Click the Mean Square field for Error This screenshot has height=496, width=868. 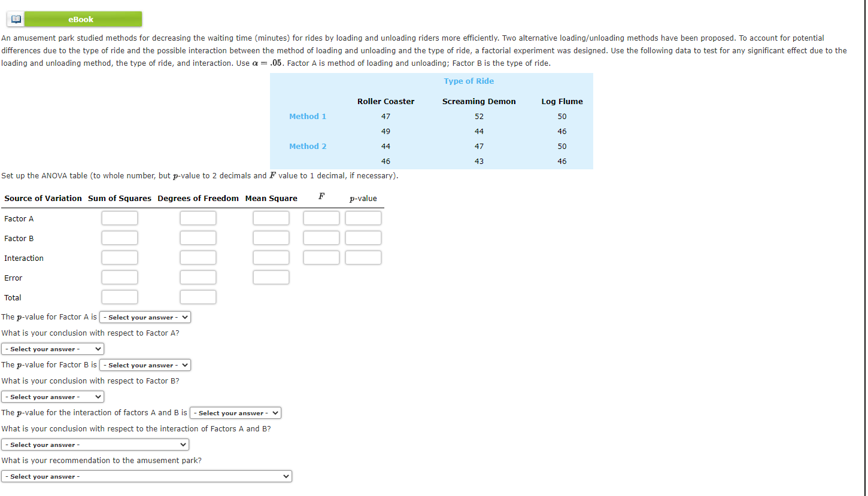[x=271, y=277]
